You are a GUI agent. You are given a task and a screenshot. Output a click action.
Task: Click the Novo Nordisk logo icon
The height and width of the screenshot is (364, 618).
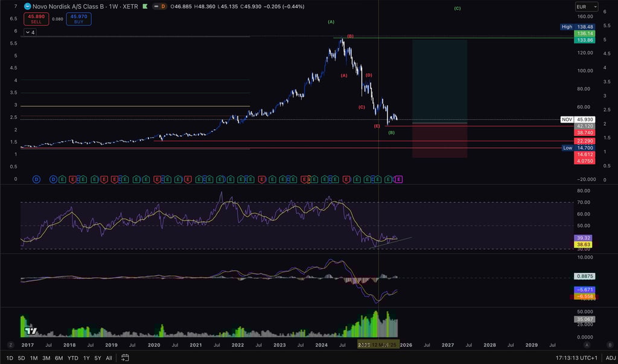click(28, 6)
